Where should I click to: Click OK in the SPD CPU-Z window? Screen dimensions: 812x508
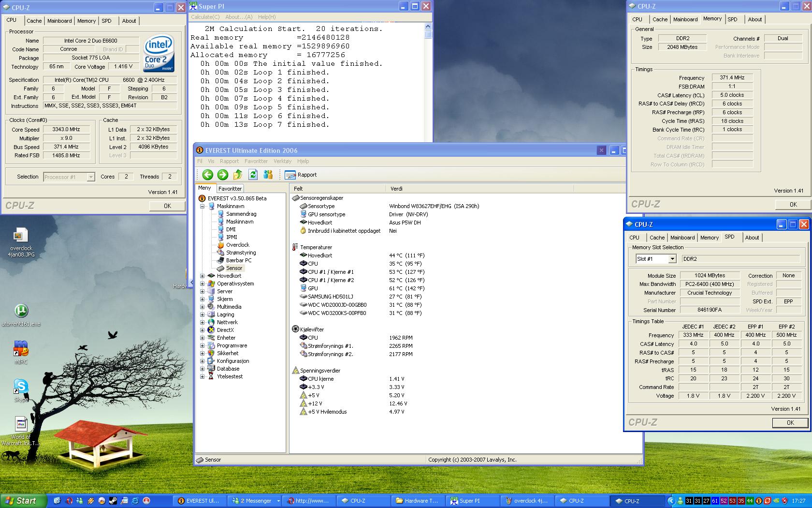[x=790, y=423]
